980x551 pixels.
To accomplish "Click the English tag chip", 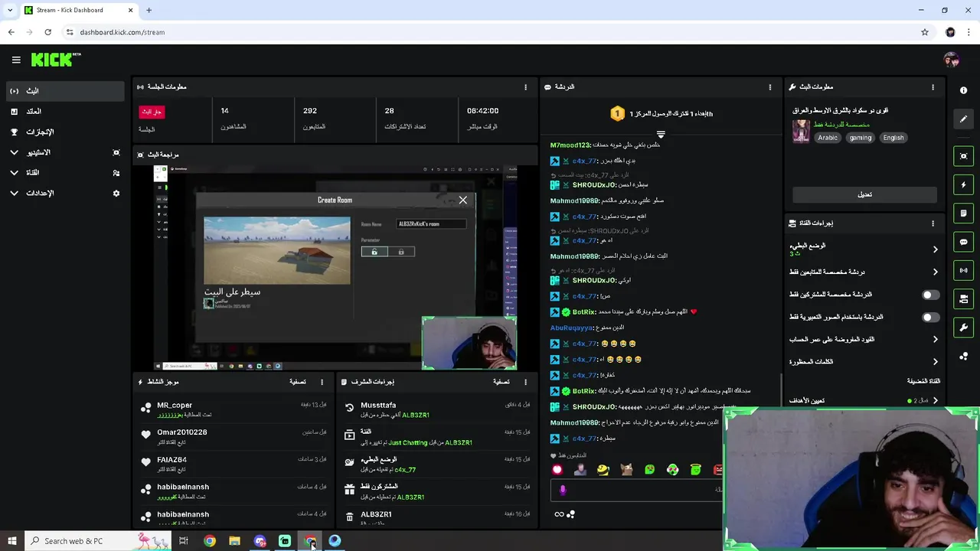I will tap(893, 138).
